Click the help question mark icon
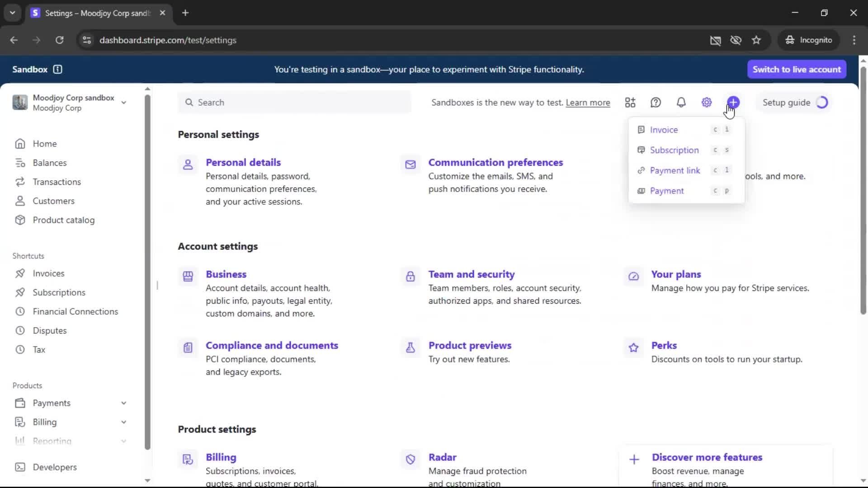The width and height of the screenshot is (868, 488). (x=656, y=103)
